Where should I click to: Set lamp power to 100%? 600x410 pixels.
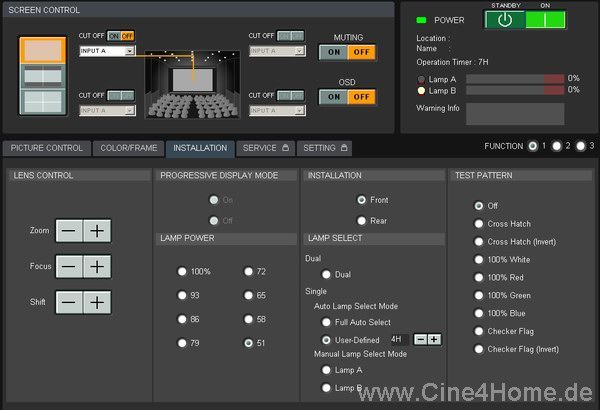click(182, 271)
